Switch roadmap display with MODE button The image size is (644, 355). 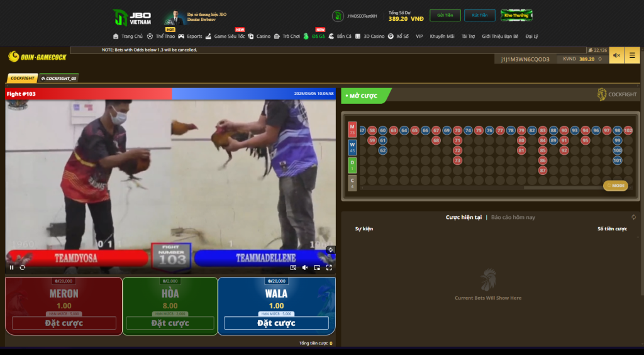(616, 186)
